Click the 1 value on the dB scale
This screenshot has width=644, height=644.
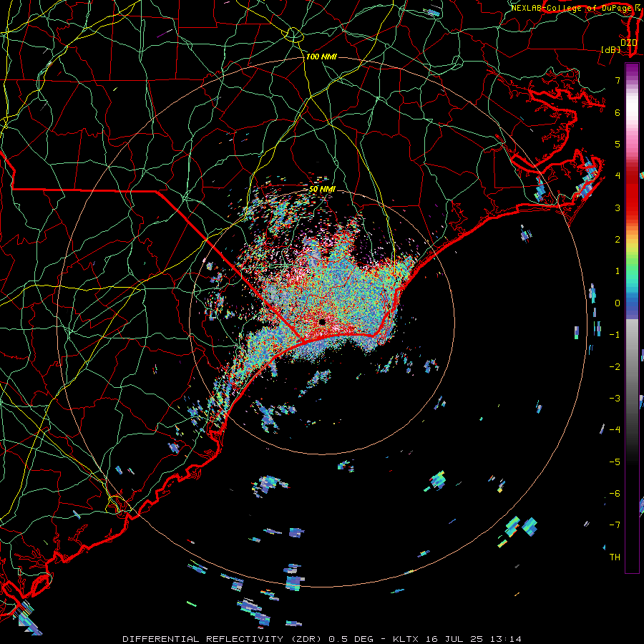click(x=618, y=271)
